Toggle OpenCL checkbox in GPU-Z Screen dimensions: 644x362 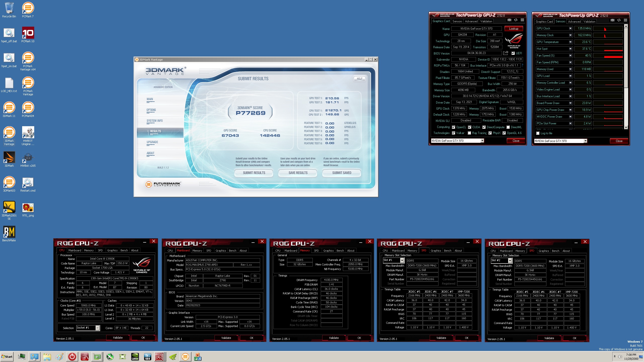(x=453, y=127)
